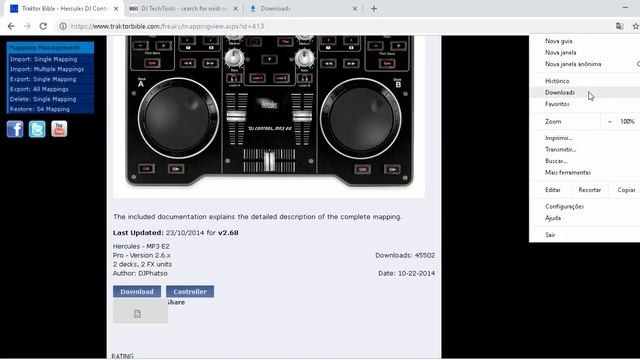Viewport: 640px width, 360px height.
Task: Open Import: Single Mapping link
Action: (x=43, y=59)
